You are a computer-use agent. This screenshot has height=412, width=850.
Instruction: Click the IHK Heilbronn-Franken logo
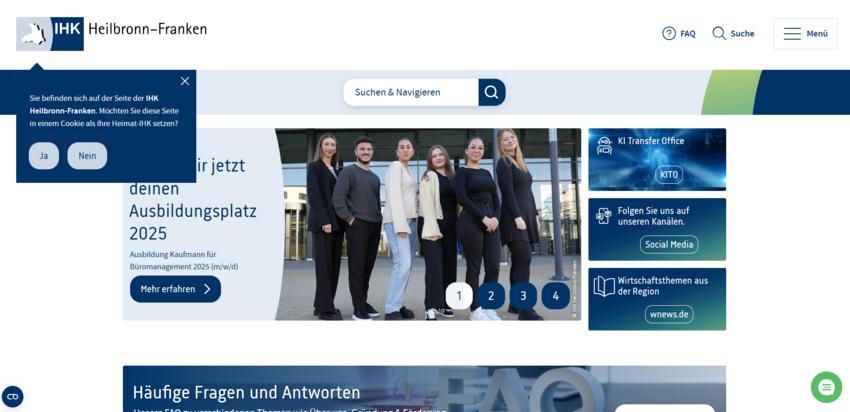[x=112, y=34]
